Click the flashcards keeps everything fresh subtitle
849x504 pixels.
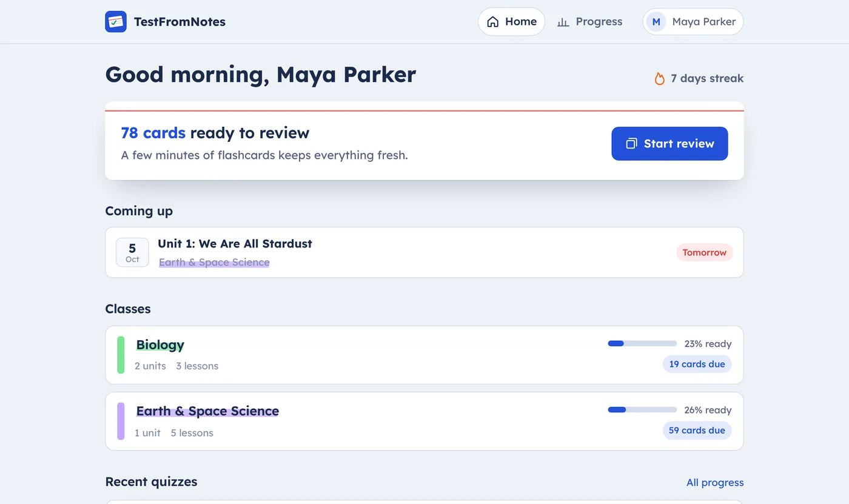coord(264,155)
